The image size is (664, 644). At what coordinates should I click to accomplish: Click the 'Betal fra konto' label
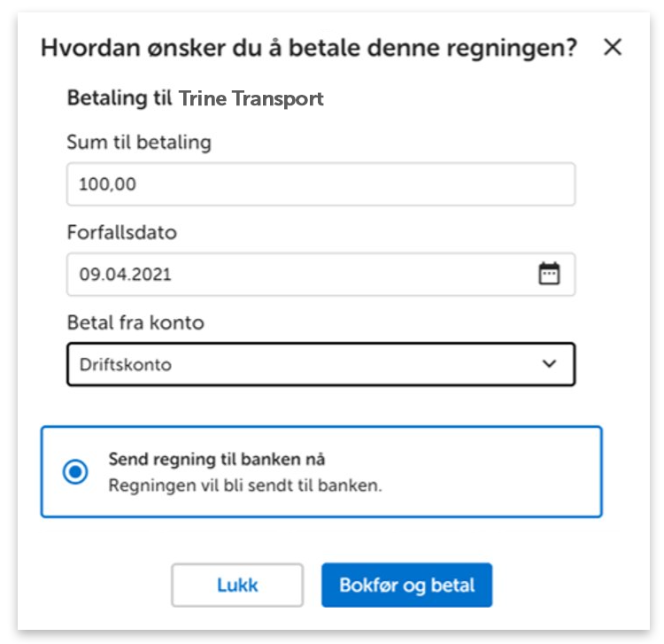[135, 322]
